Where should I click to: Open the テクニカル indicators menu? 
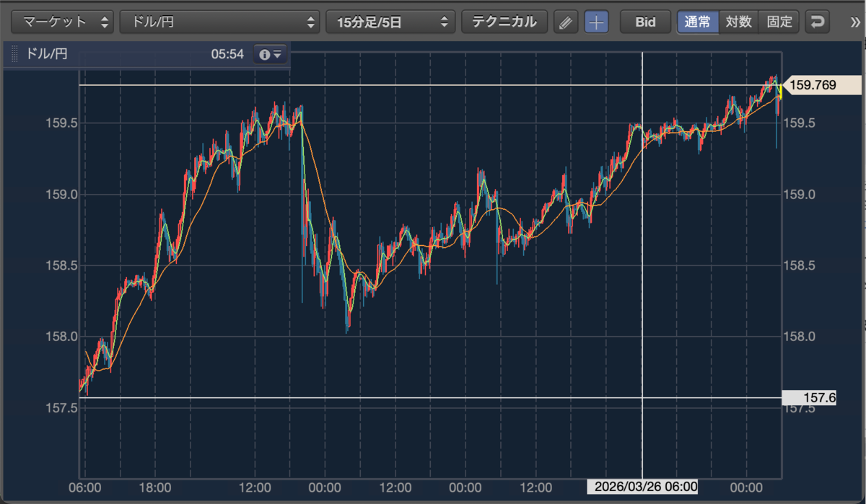pos(504,22)
